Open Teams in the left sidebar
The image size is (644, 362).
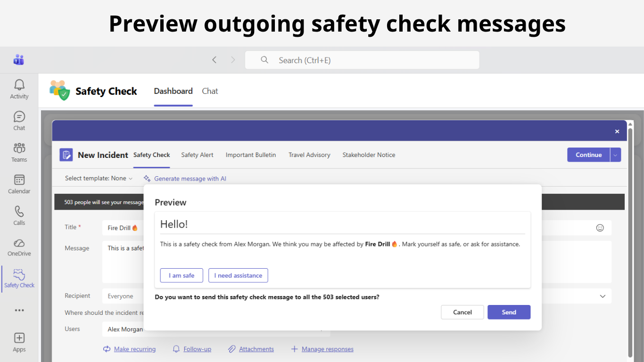[19, 152]
